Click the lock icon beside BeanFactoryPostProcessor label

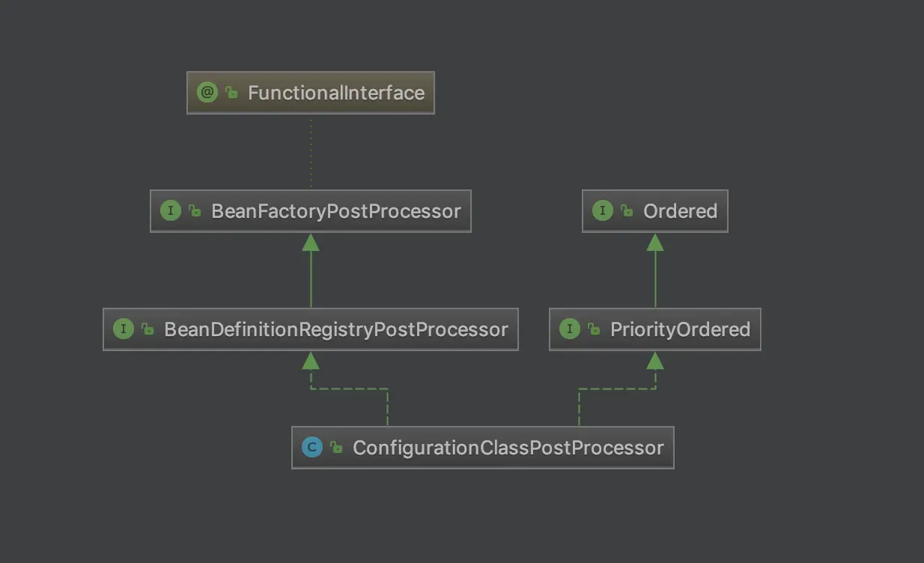tap(195, 211)
